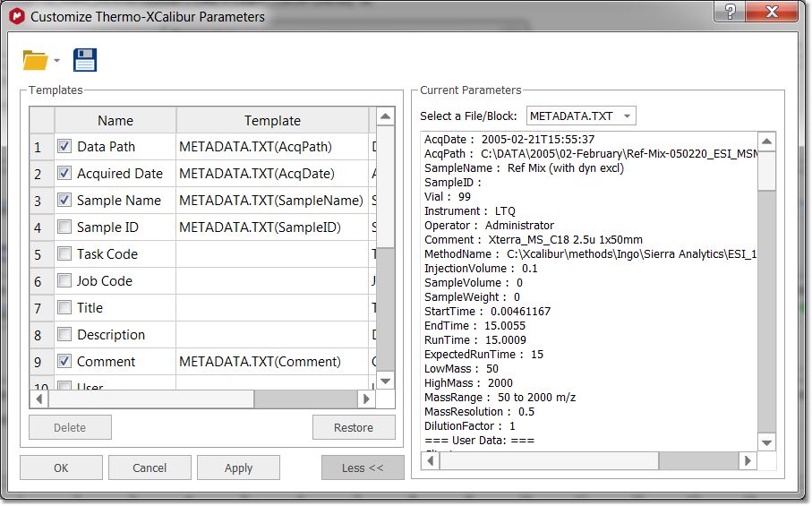This screenshot has height=506, width=812.
Task: Select the METADATA.TXT(AcqPath) template cell
Action: pyautogui.click(x=272, y=147)
